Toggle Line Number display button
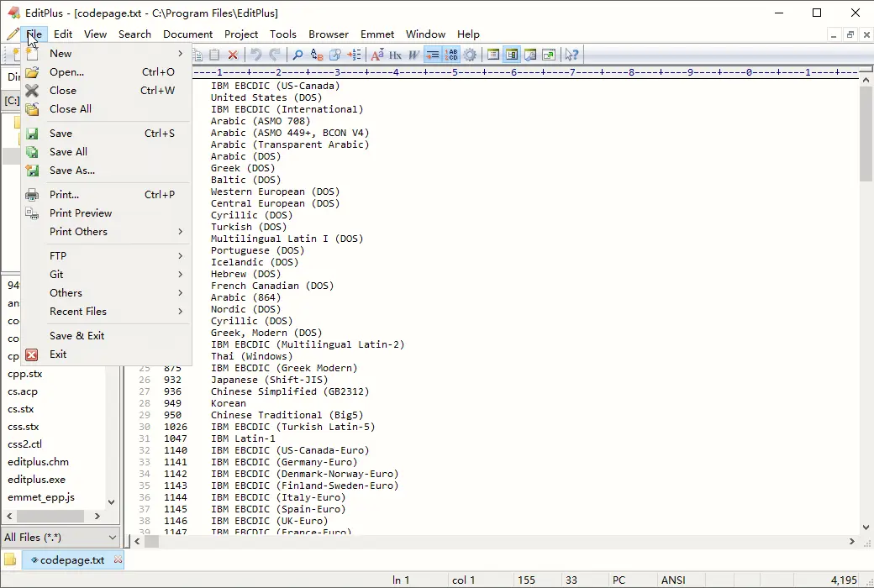Viewport: 874px width, 588px height. [451, 55]
